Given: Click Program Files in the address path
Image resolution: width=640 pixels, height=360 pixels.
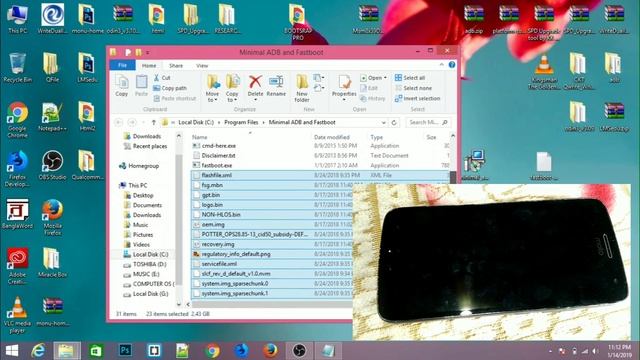Looking at the screenshot, I should coord(241,122).
